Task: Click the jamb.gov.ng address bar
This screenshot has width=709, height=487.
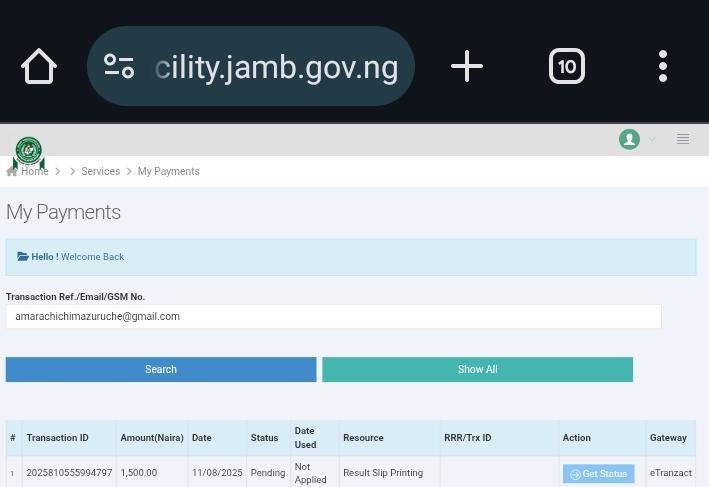Action: (251, 66)
